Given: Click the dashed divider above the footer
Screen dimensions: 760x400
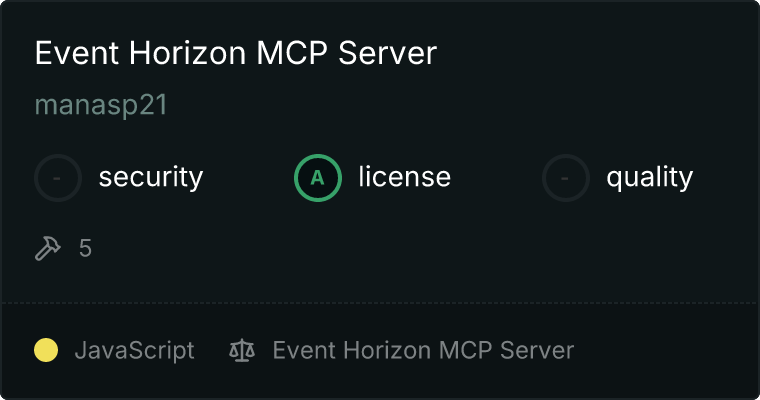Looking at the screenshot, I should 380,303.
